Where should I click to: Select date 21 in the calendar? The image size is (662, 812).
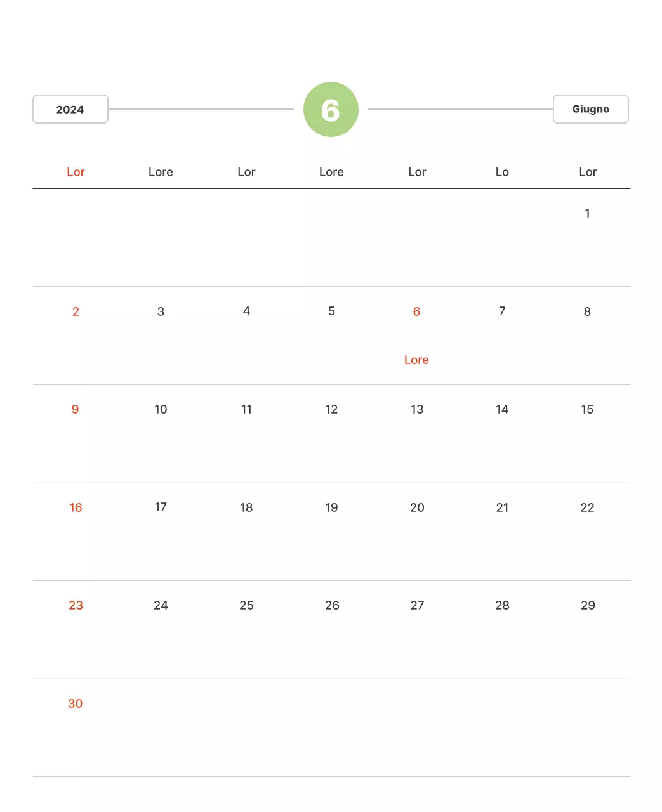pos(502,507)
